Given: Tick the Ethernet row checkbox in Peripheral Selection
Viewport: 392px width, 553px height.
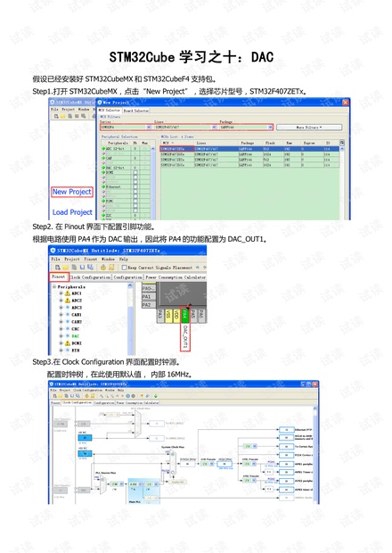Looking at the screenshot, I should [x=135, y=187].
